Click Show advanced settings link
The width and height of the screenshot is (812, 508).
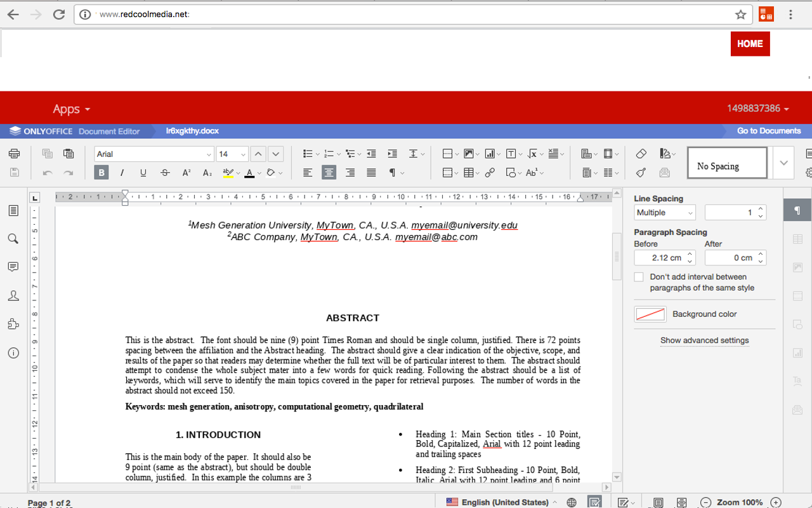tap(704, 340)
